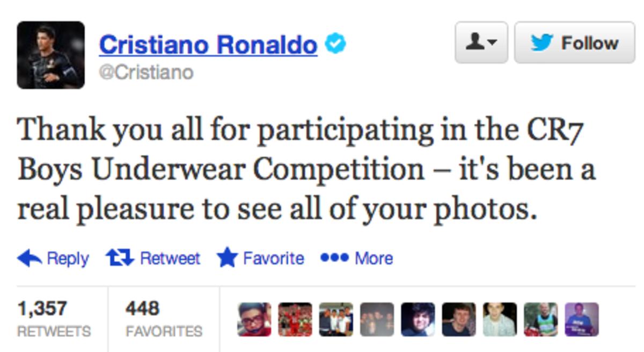Favorite the tweet with the star

coord(261,258)
